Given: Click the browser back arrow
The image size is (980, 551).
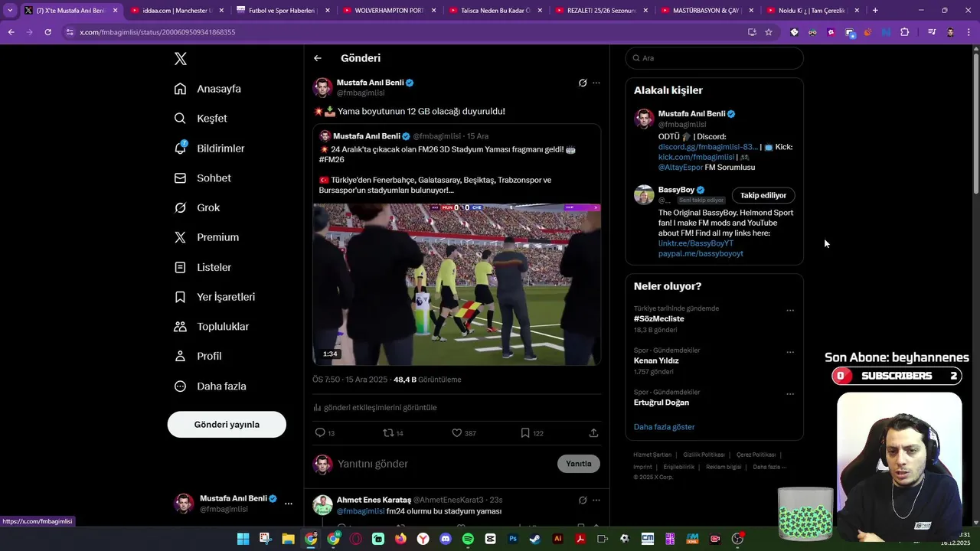Looking at the screenshot, I should tap(11, 32).
